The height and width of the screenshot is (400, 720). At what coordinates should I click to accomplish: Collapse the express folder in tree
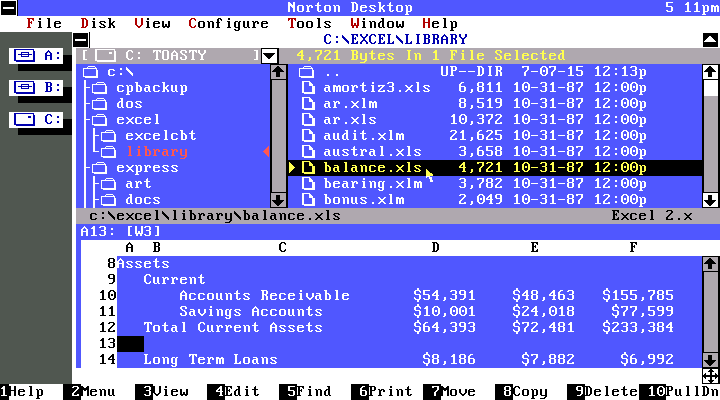(x=99, y=168)
